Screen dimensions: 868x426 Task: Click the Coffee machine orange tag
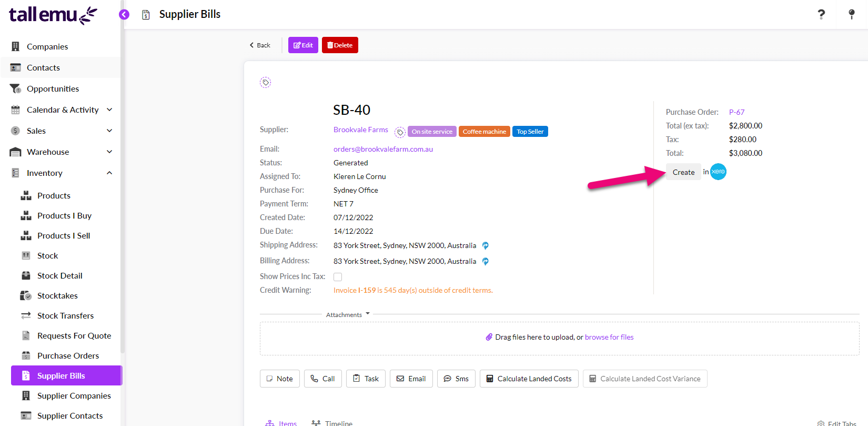coord(484,132)
